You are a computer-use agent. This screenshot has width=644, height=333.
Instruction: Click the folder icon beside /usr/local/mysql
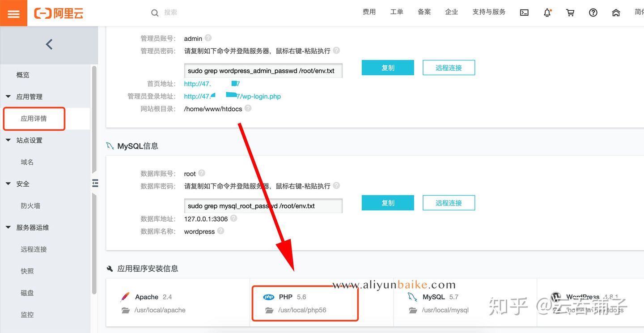[413, 310]
